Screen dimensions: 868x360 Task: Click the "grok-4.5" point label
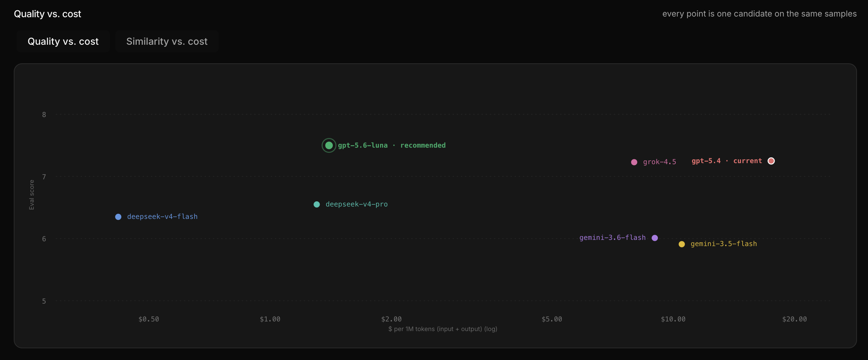click(660, 162)
